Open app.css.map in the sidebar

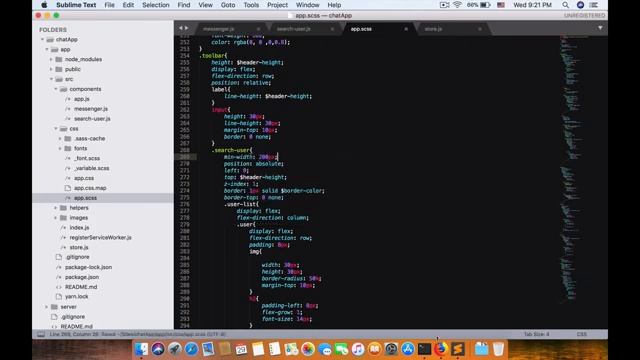click(x=90, y=188)
